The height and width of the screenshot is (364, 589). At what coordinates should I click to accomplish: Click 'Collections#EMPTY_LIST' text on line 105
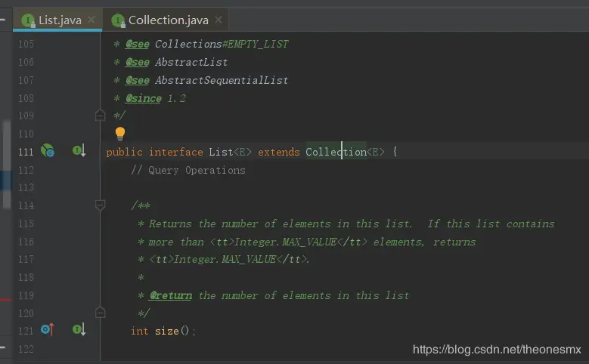[x=222, y=45]
